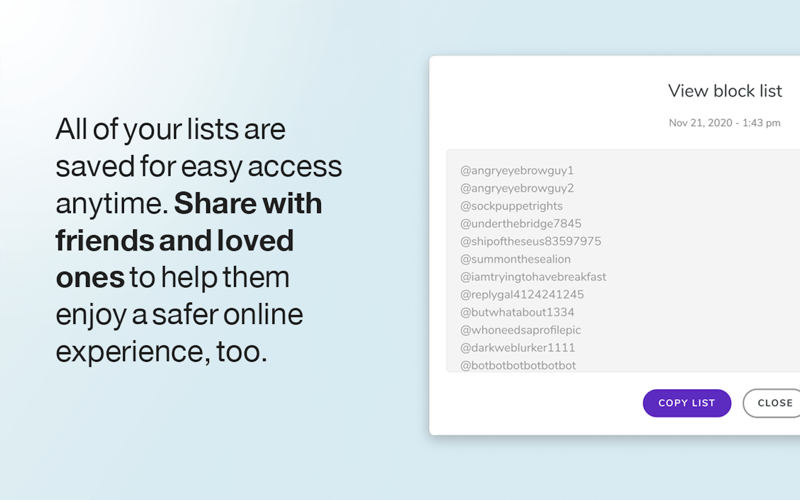Click @botbotbotbotbotbot at the list bottom
The height and width of the screenshot is (500, 800).
tap(518, 365)
